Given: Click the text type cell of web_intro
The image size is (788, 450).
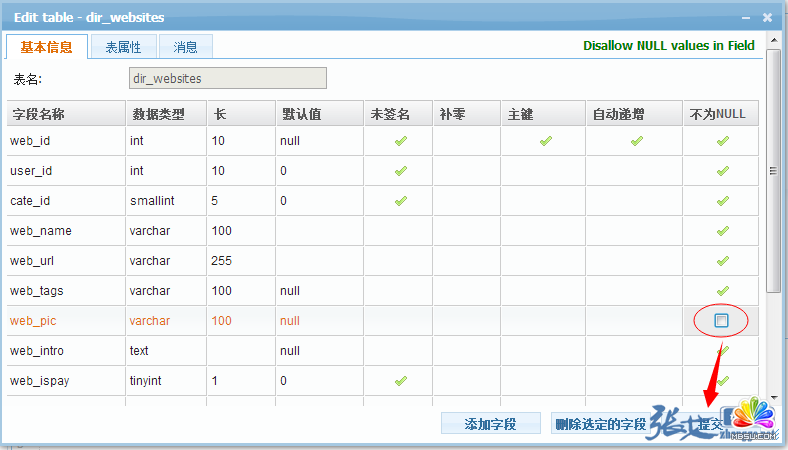Looking at the screenshot, I should 166,351.
